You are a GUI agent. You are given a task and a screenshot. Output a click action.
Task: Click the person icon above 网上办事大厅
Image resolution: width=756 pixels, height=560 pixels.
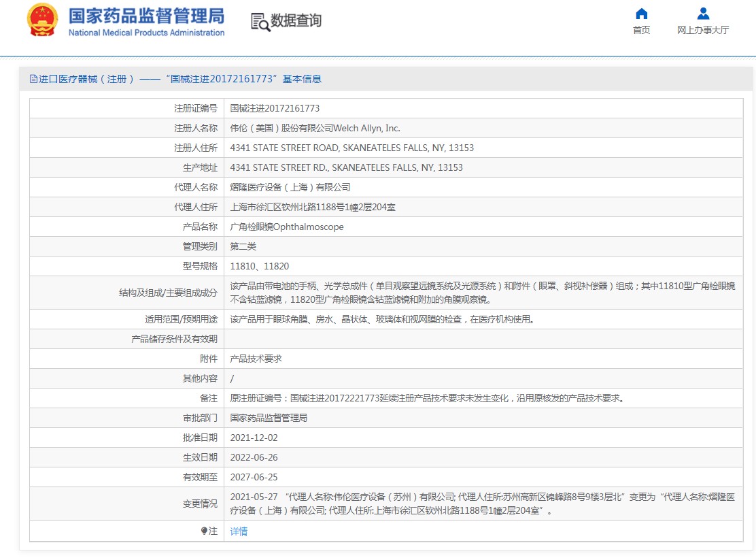pyautogui.click(x=703, y=14)
